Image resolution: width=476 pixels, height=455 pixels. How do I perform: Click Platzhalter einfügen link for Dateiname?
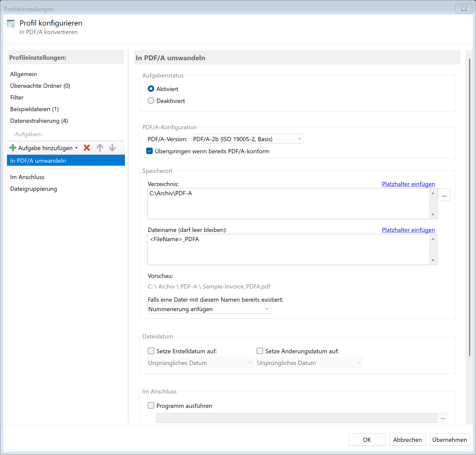click(x=408, y=230)
